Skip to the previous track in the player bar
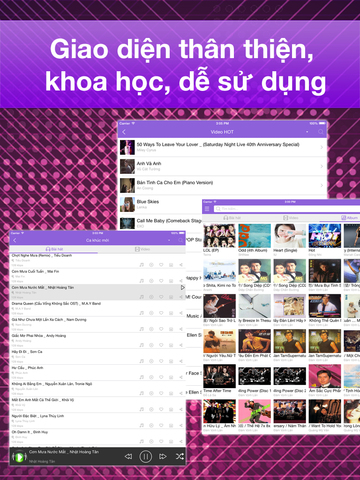 pos(128,456)
